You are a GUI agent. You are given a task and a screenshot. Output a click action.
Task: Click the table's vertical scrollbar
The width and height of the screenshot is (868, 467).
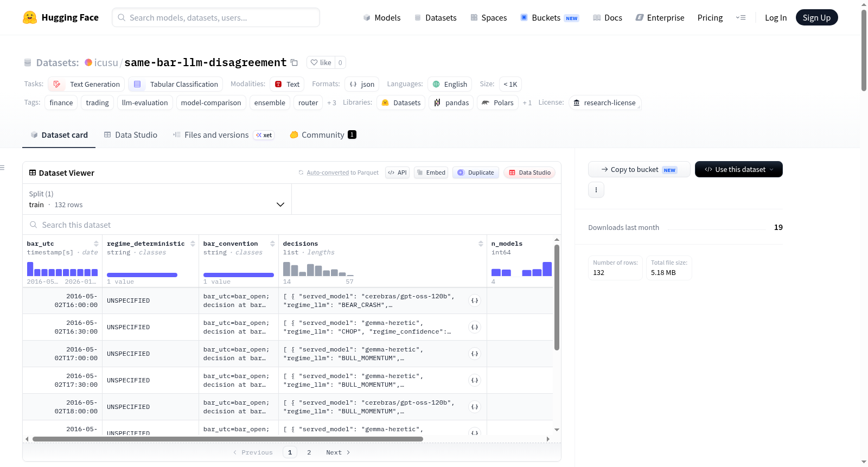click(557, 297)
